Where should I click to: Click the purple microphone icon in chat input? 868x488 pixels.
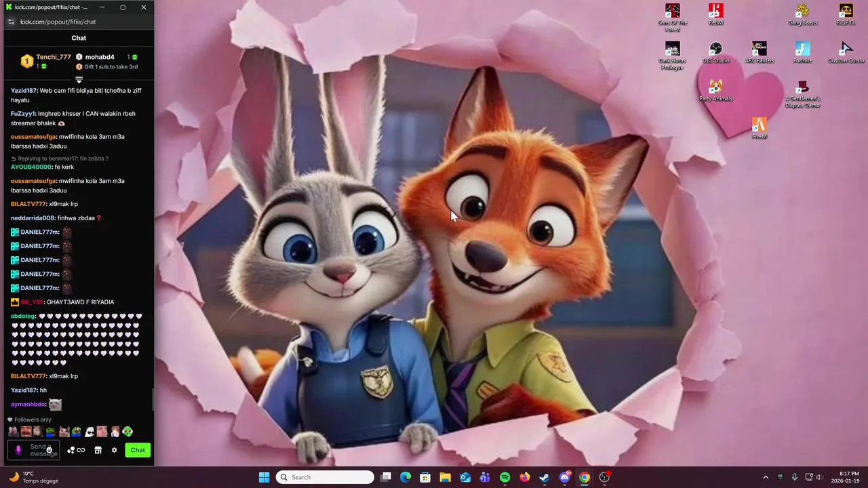18,450
